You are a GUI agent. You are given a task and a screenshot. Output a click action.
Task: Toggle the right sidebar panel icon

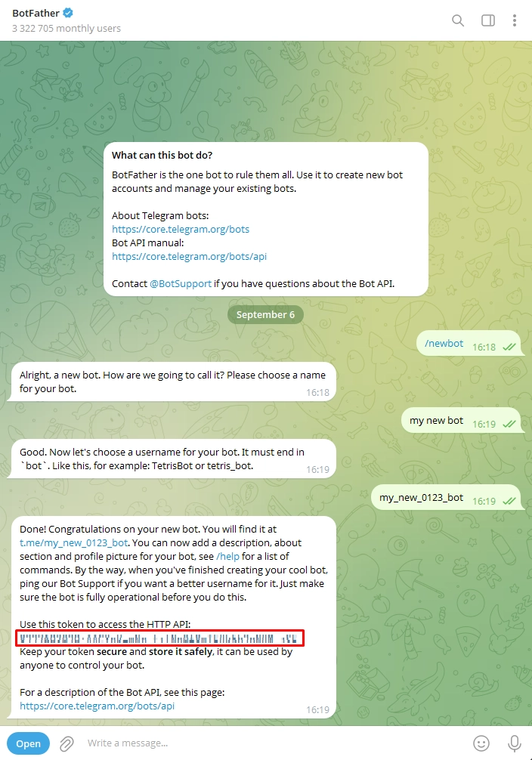pyautogui.click(x=488, y=20)
